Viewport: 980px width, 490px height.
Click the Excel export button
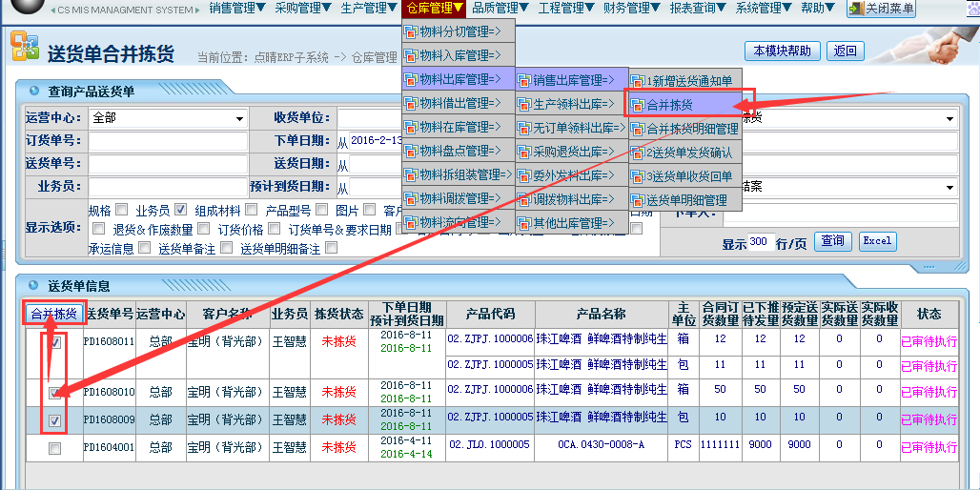pos(877,241)
